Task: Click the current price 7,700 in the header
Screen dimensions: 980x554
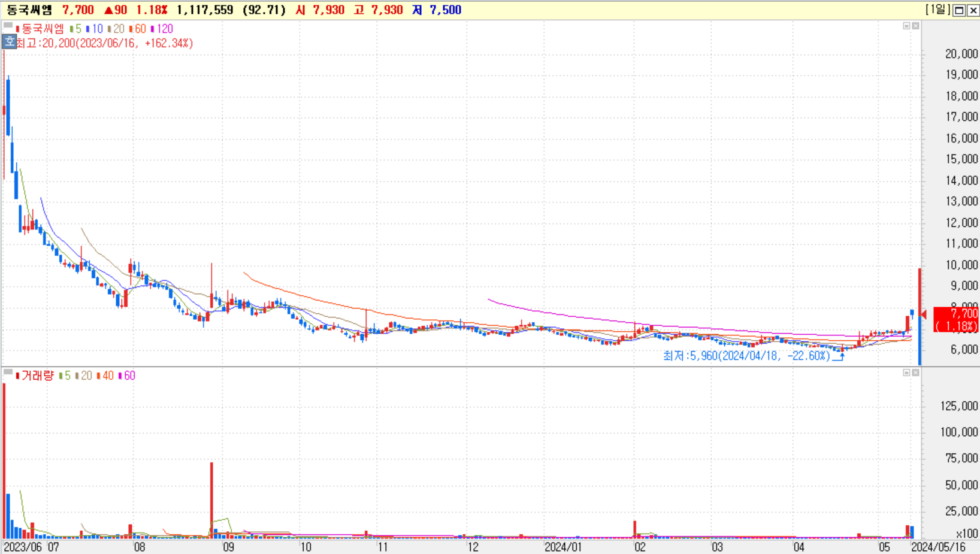Action: pyautogui.click(x=78, y=10)
